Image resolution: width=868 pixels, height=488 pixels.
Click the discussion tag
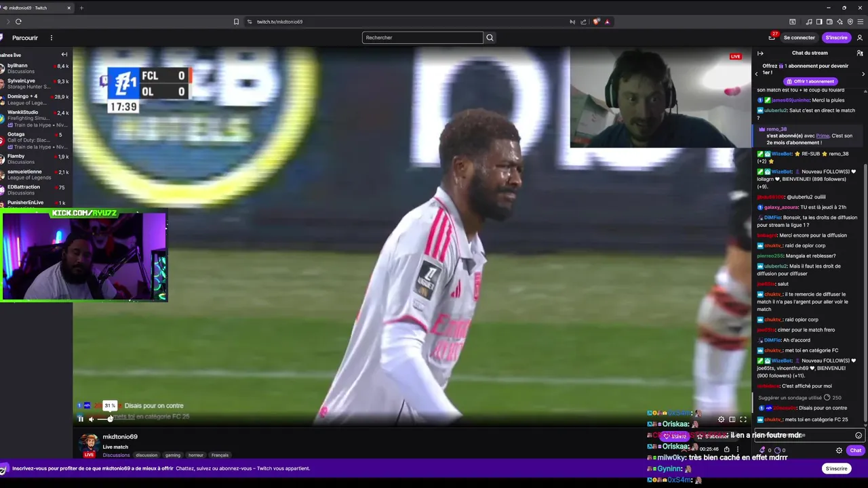[x=146, y=455]
